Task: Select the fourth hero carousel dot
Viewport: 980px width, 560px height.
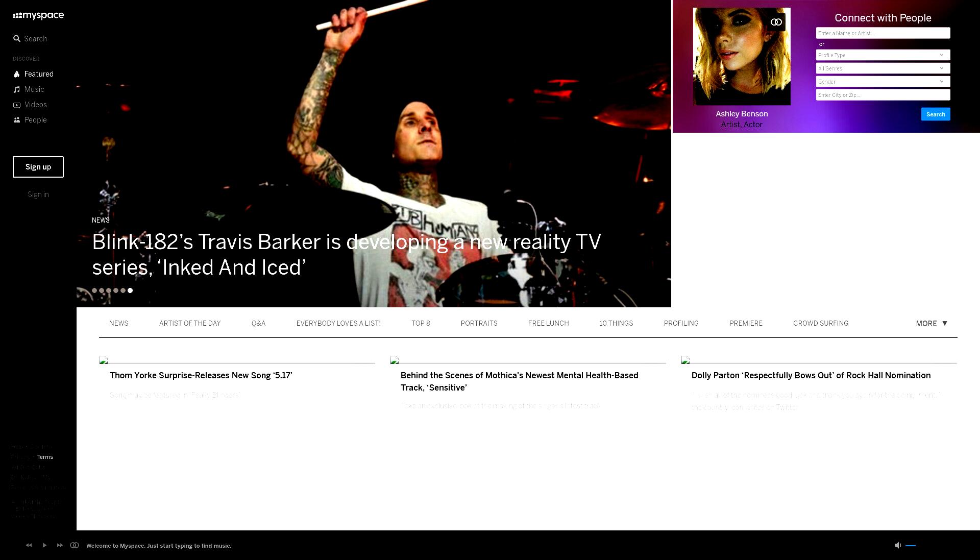Action: click(x=116, y=290)
